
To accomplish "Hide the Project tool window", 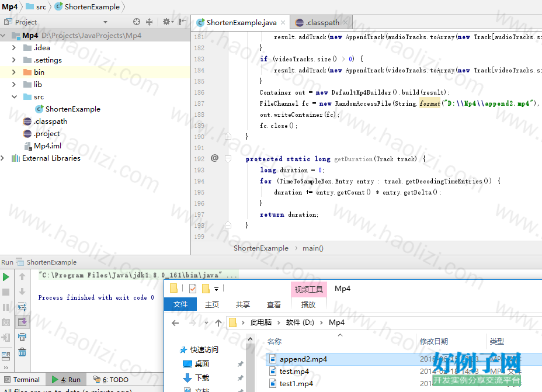I will tap(182, 22).
